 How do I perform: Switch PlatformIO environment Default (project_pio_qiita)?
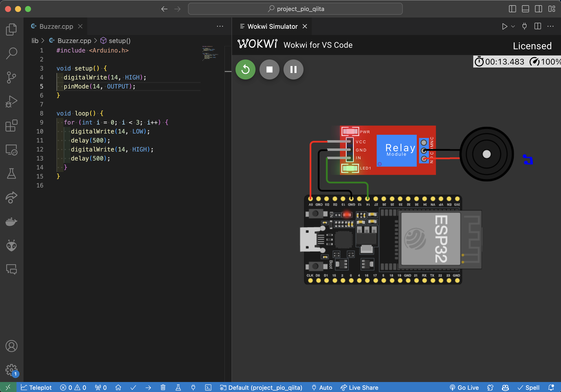261,387
